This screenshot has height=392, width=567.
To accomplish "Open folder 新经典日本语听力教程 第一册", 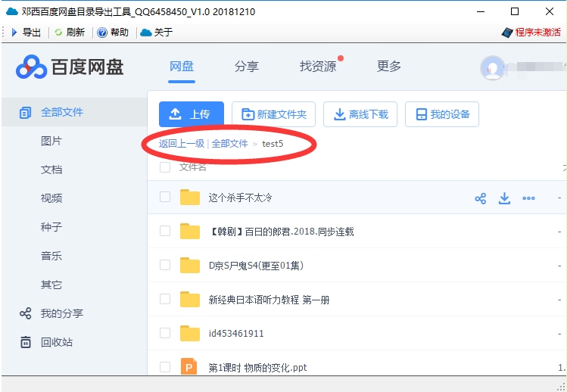I will (x=269, y=300).
